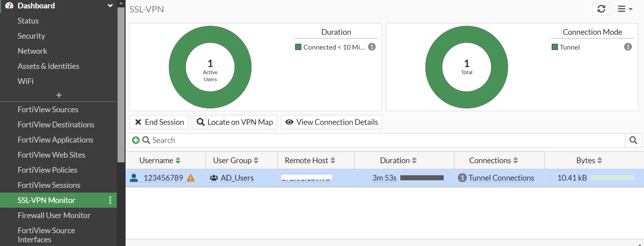Click username 123456789 in table row

click(x=163, y=178)
